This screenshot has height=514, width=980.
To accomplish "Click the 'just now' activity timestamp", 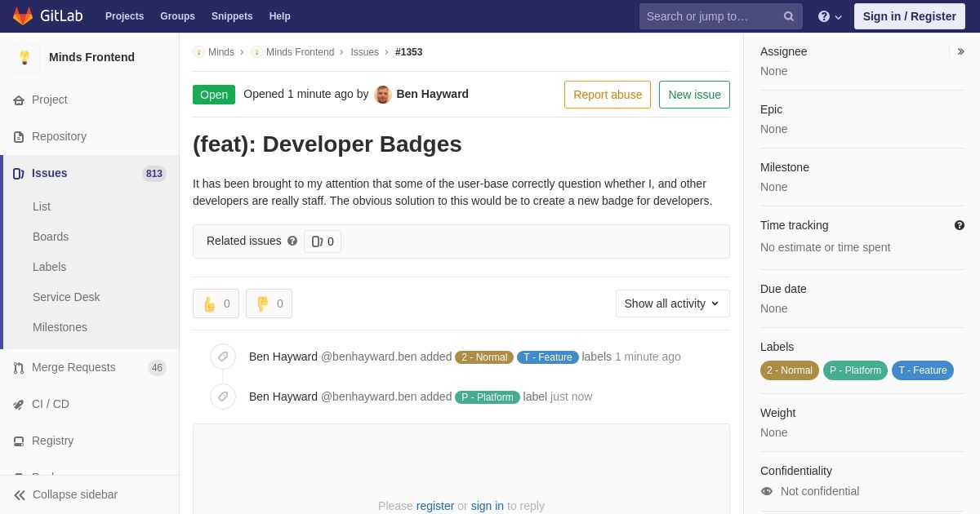I will (572, 397).
